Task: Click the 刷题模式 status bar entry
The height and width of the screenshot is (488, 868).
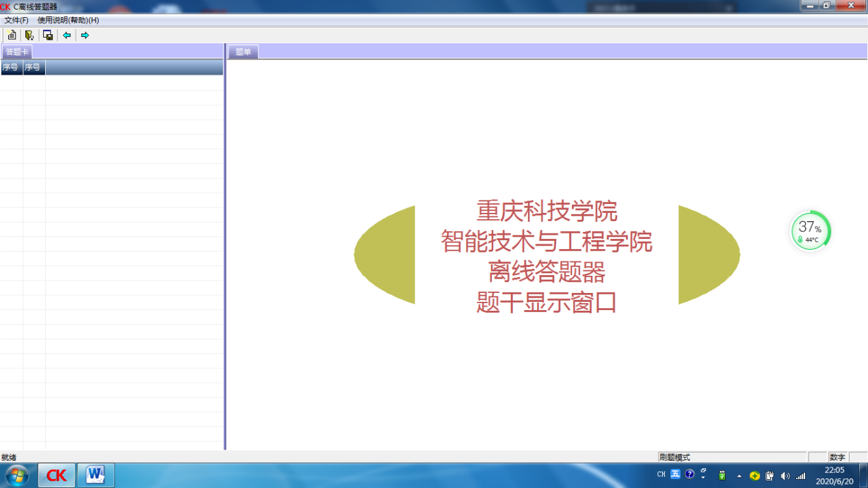Action: (x=732, y=457)
